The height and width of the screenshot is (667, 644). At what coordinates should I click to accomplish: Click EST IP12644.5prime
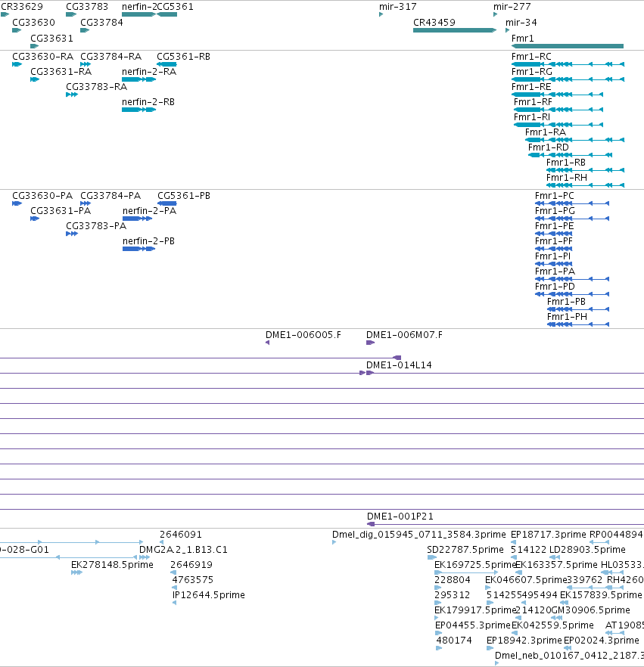coord(175,603)
